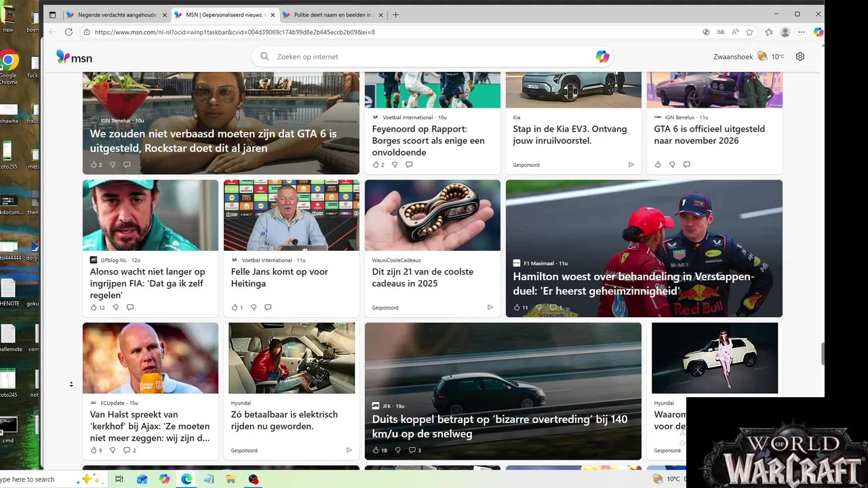868x488 pixels.
Task: Close the Negende verdachte aangehouden tab
Action: [x=165, y=14]
